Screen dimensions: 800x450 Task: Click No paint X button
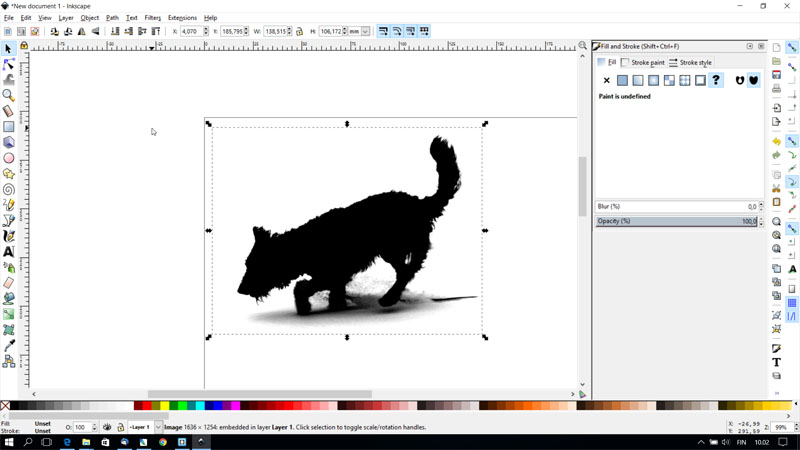(x=606, y=80)
